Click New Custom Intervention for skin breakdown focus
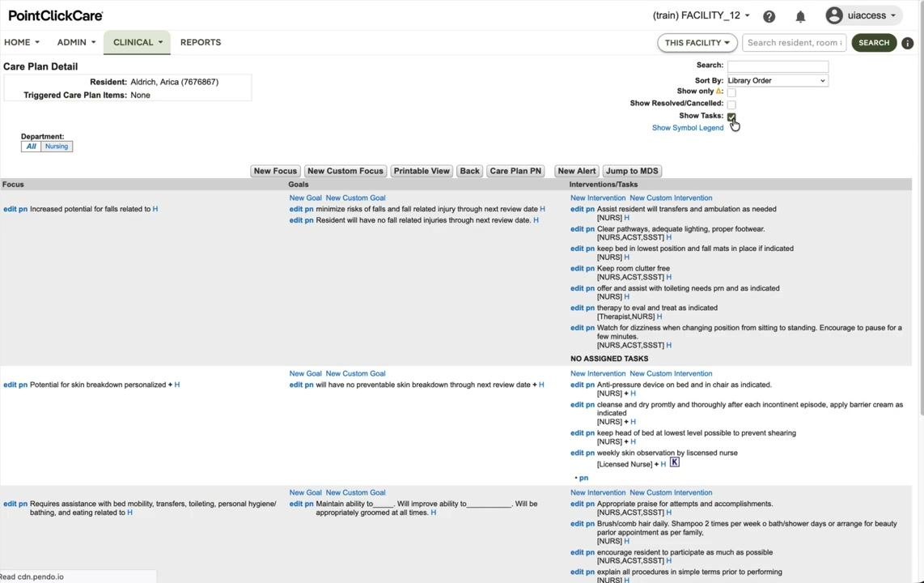 coord(671,374)
